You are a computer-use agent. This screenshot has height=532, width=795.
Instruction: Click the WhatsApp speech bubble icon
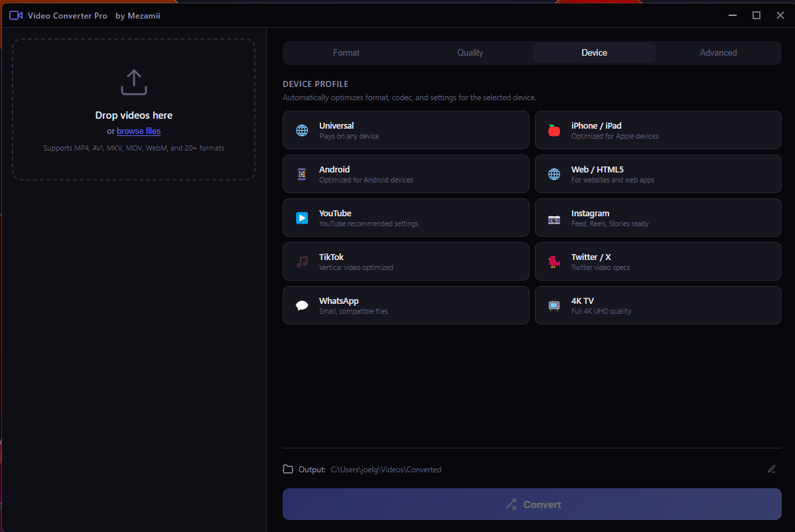click(x=302, y=306)
